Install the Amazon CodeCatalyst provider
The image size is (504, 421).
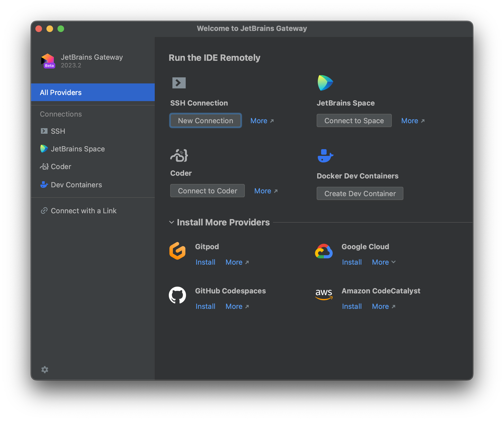[x=352, y=306]
